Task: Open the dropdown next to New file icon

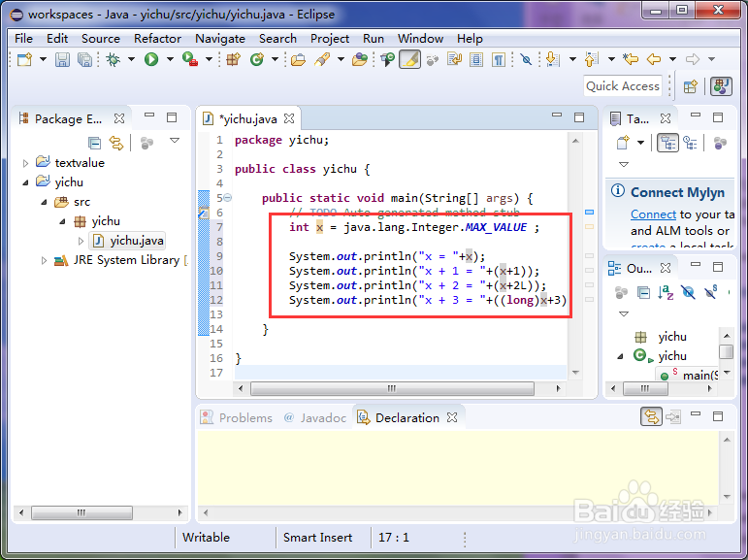Action: click(x=43, y=59)
